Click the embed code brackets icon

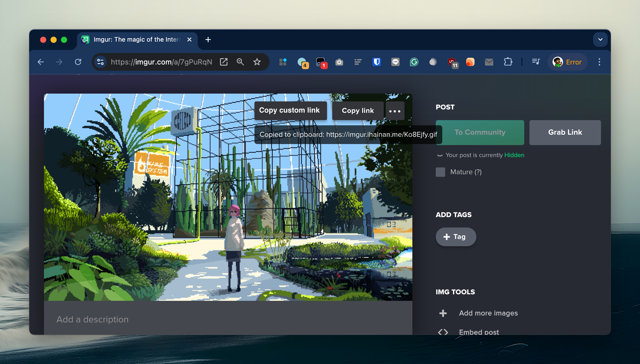[x=443, y=332]
